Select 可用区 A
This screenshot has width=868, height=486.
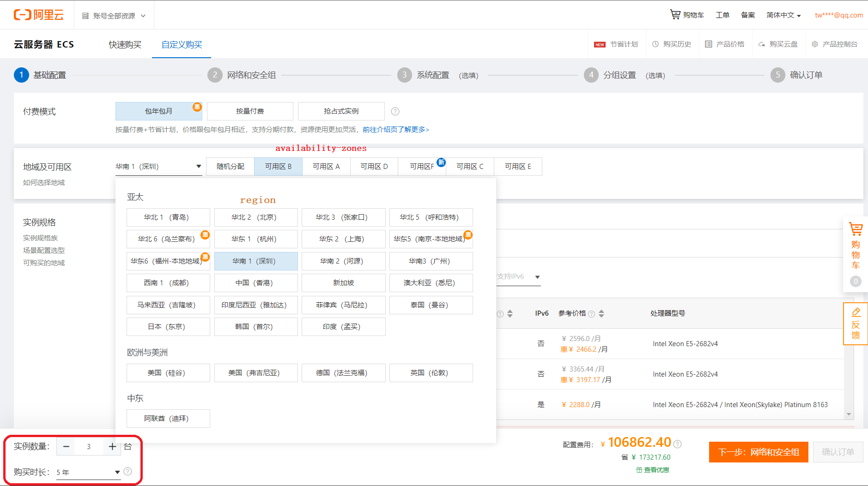[x=326, y=167]
